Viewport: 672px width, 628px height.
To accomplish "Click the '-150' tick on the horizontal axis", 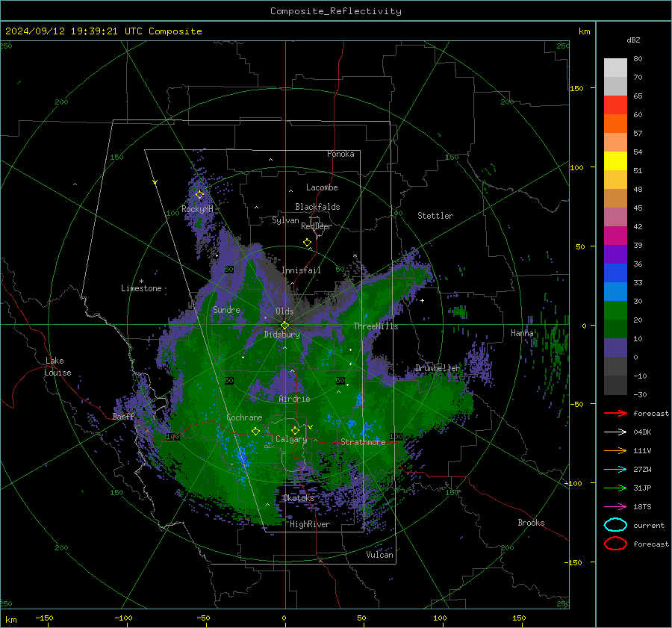I will pos(44,618).
